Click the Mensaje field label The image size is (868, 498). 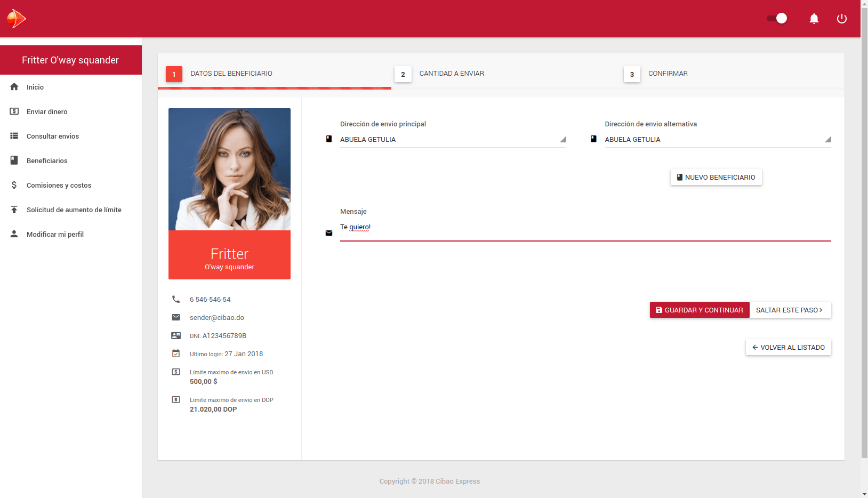[x=353, y=212]
